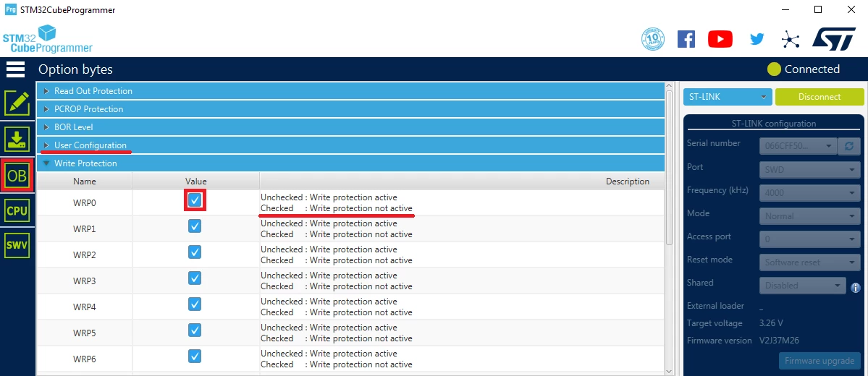The image size is (868, 376).
Task: Click the Prg application icon in title bar
Action: click(11, 10)
